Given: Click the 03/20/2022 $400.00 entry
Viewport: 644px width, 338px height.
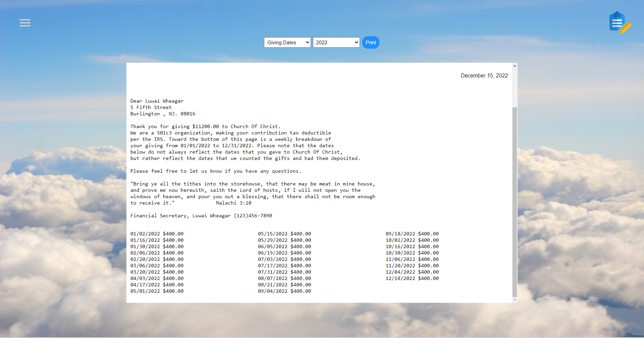Looking at the screenshot, I should coord(157,272).
